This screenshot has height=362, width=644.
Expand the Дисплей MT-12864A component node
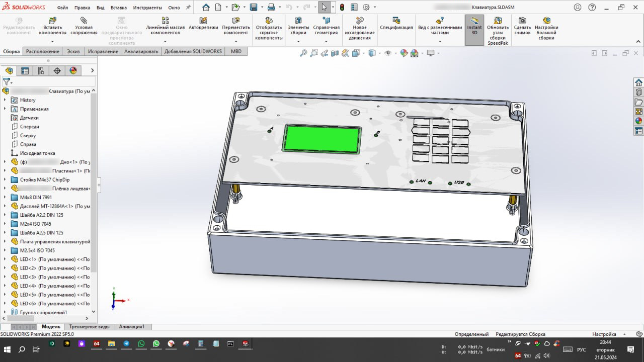pyautogui.click(x=5, y=206)
